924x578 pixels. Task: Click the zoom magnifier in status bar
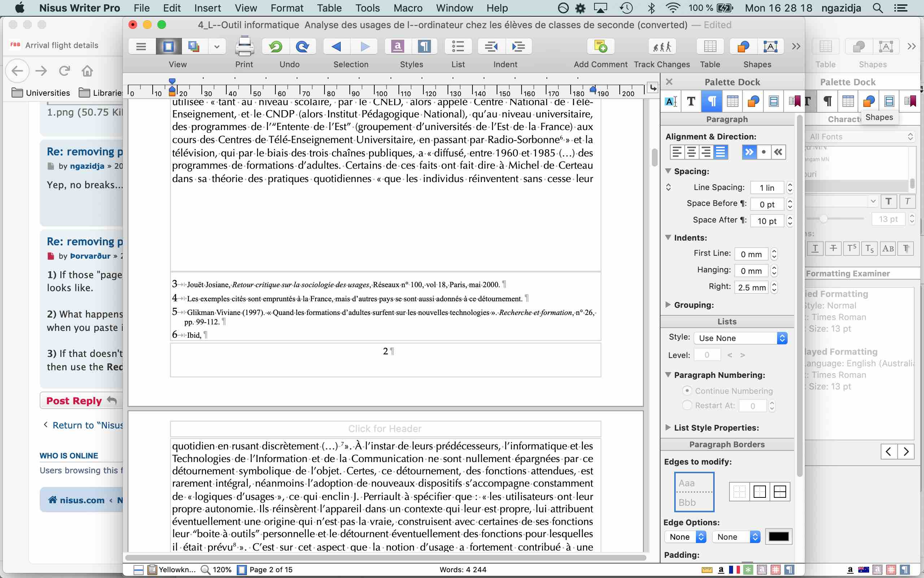[205, 570]
